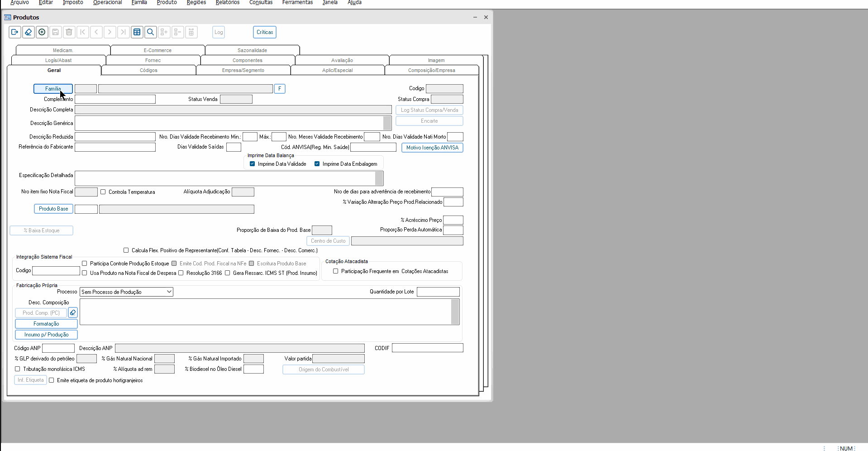Open the Processo dropdown
Viewport: 868px width, 451px height.
tap(127, 292)
